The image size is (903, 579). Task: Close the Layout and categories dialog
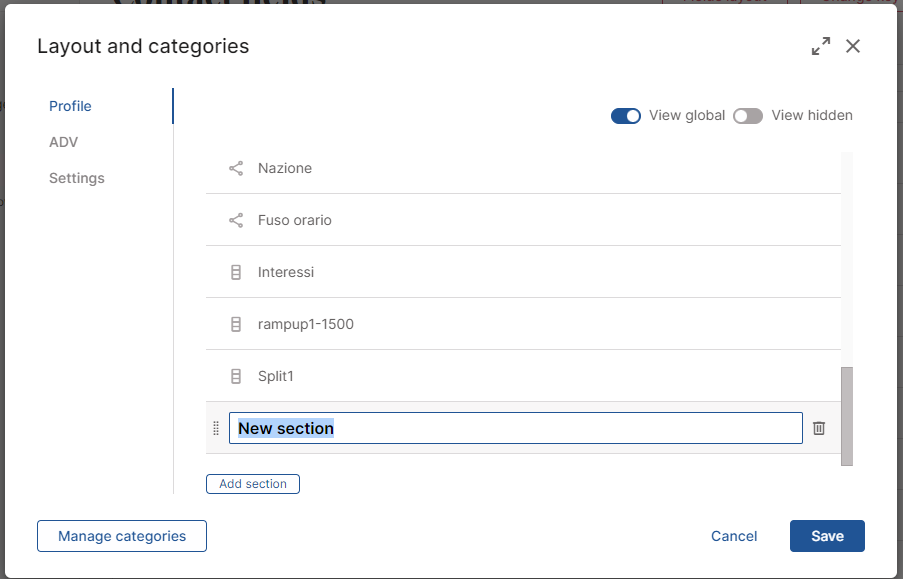tap(853, 46)
